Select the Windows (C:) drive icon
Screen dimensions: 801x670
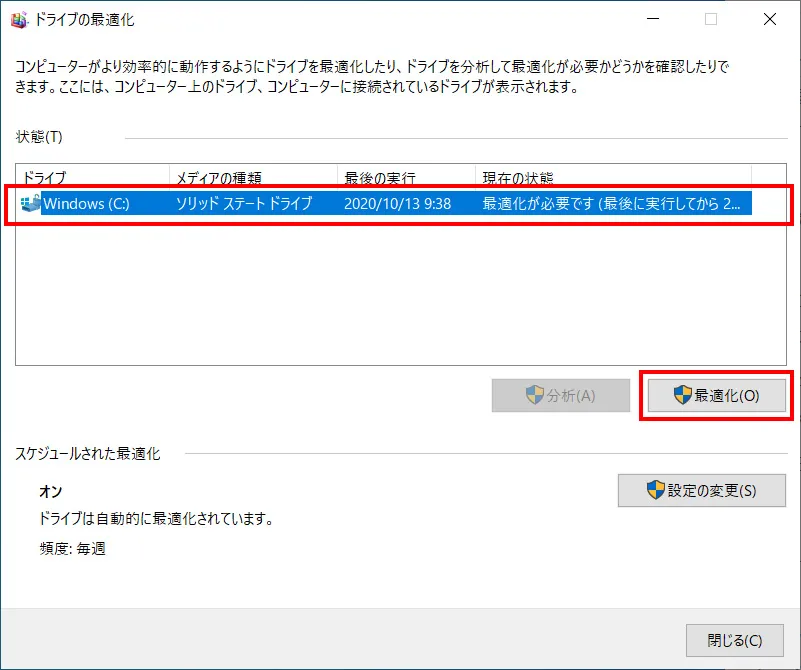point(30,203)
